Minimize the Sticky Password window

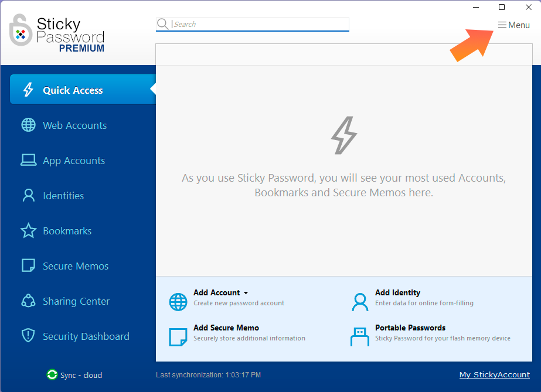476,7
